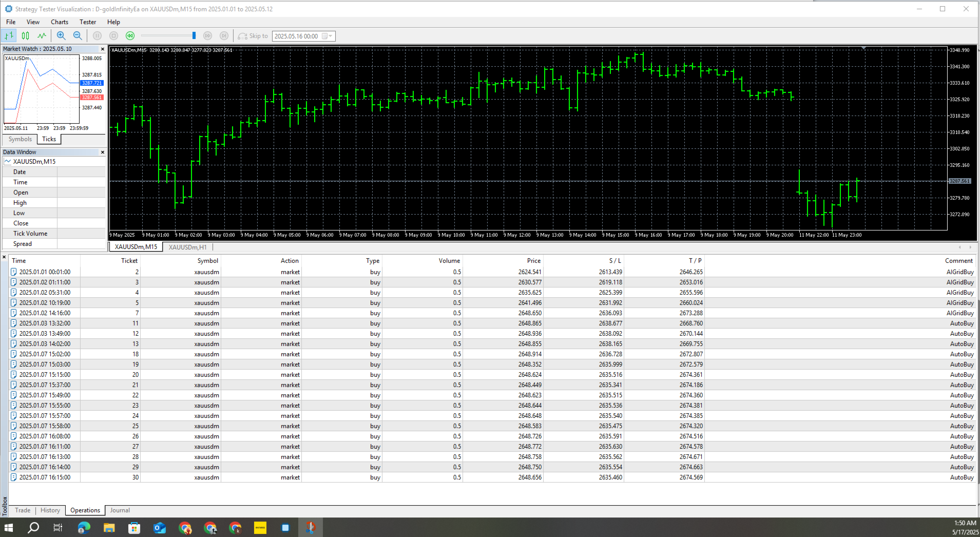Open the Trade tab in Toolbox
The image size is (980, 537).
(23, 510)
